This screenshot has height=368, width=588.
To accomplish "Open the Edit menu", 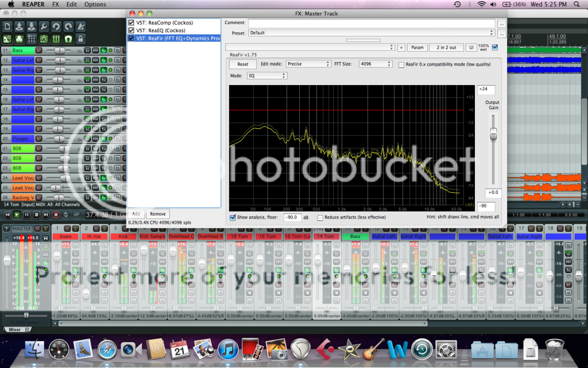I will click(72, 5).
